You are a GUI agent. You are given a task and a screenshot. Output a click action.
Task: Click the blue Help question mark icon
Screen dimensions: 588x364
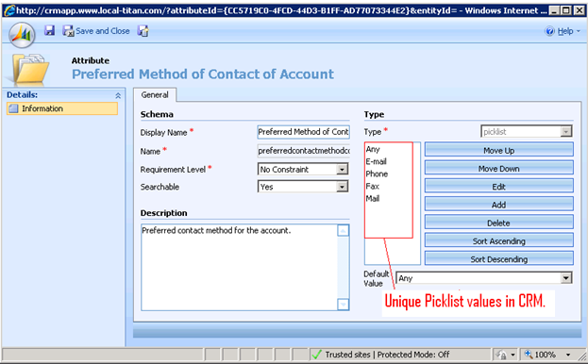pos(549,31)
